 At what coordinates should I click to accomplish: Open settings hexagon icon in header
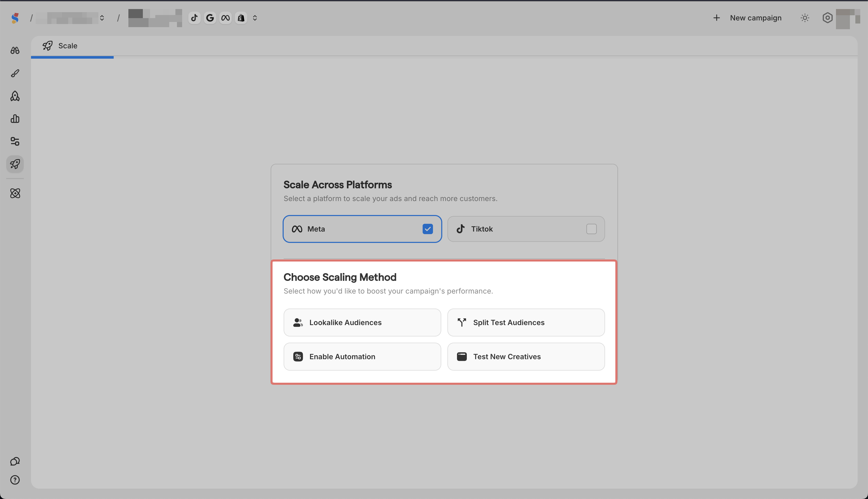[827, 18]
